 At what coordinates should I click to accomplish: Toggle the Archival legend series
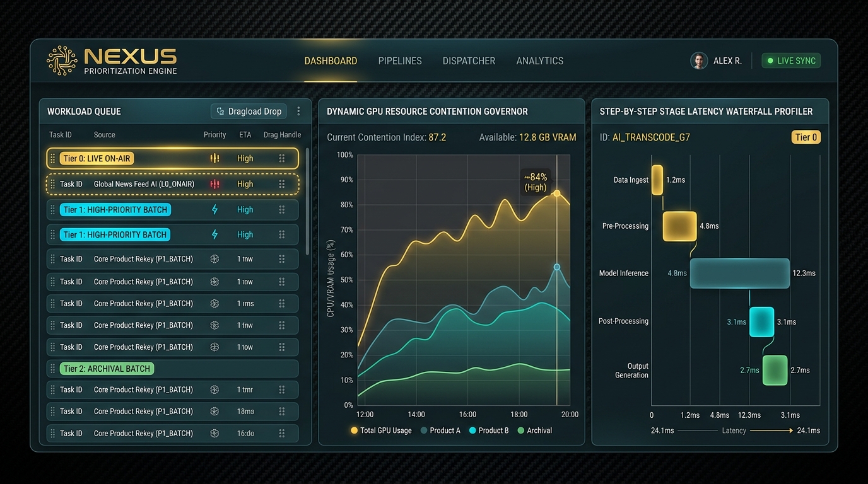point(534,430)
